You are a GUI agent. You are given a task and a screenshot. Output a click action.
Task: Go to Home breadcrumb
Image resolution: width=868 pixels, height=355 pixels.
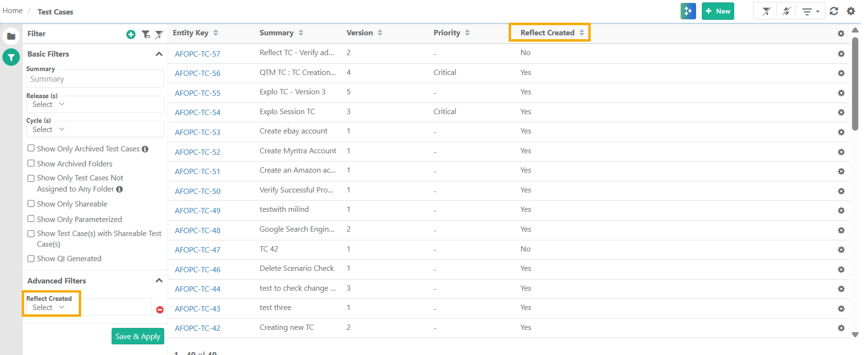coord(13,11)
